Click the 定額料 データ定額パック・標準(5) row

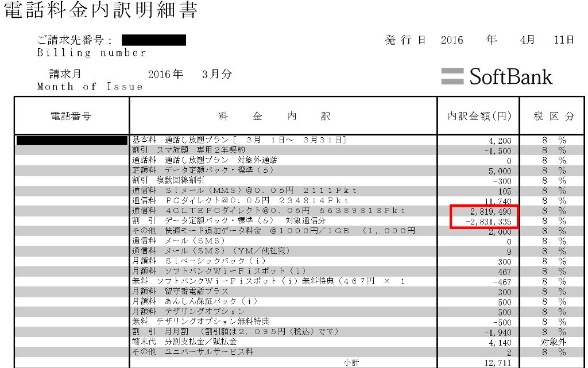click(x=203, y=170)
